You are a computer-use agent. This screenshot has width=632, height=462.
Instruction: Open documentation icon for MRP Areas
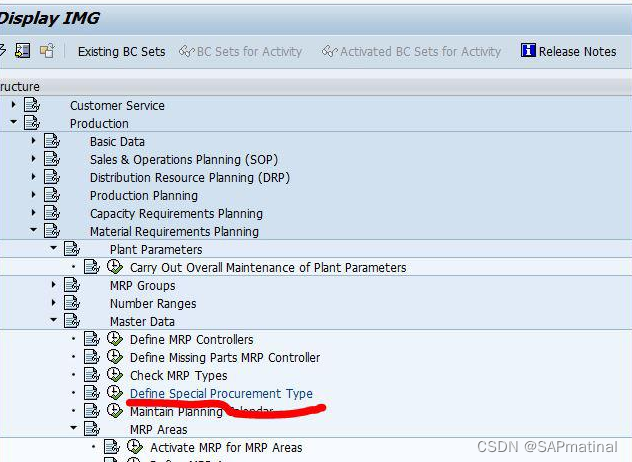tap(92, 429)
